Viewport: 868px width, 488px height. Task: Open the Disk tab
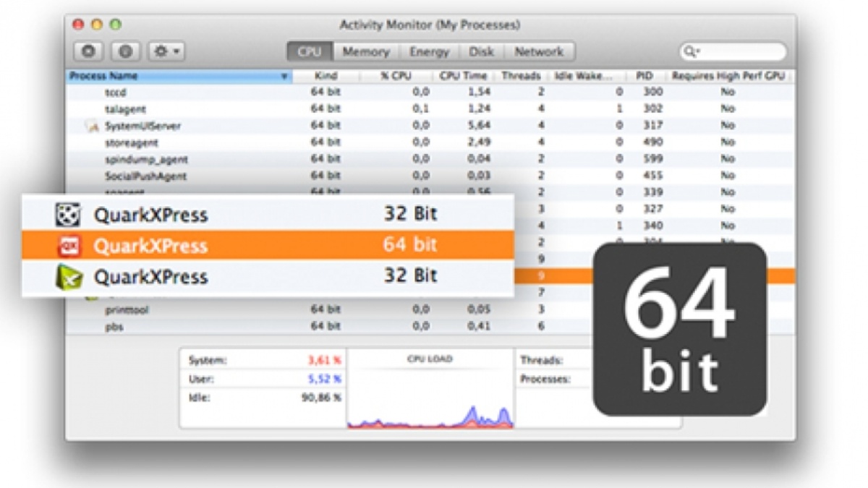[480, 51]
